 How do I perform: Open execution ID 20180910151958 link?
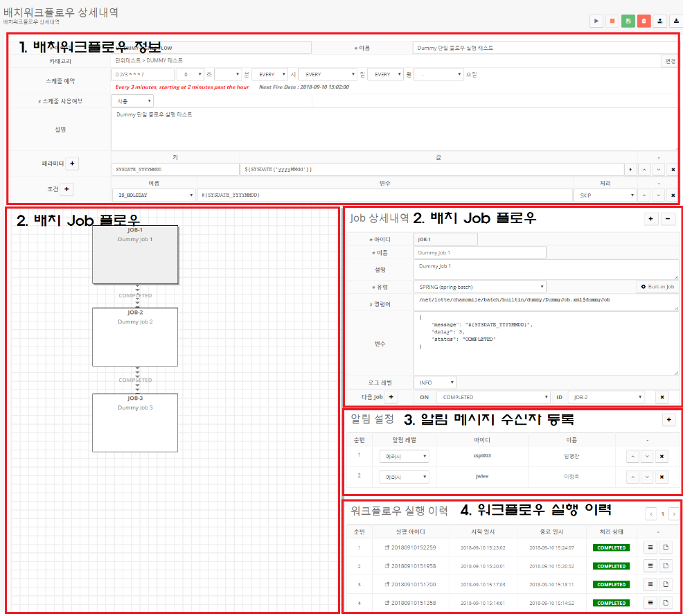click(x=410, y=566)
